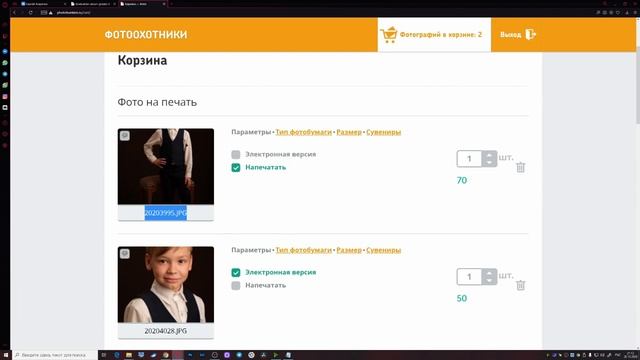
Task: Click the Фото на печать section title
Action: (157, 102)
